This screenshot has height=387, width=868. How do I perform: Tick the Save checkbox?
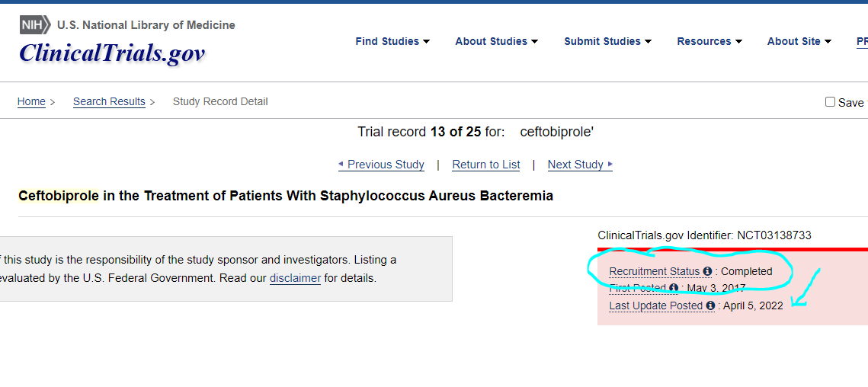point(830,102)
